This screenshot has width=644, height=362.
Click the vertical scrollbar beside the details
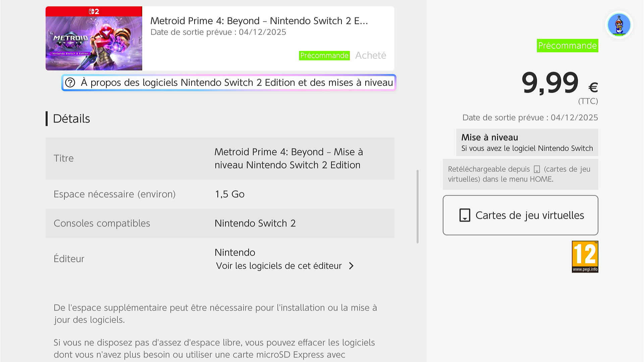[x=418, y=206]
